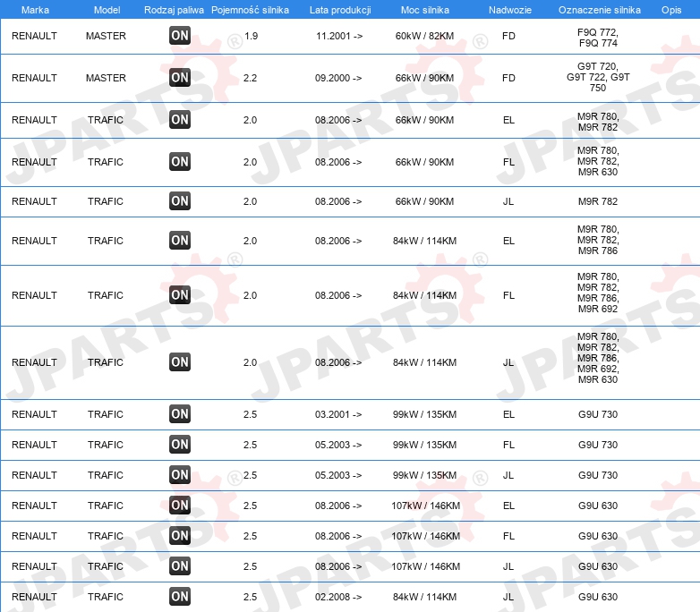Screen dimensions: 700x612
Task: Click the Rodzaj paliwa column header
Action: coord(174,10)
